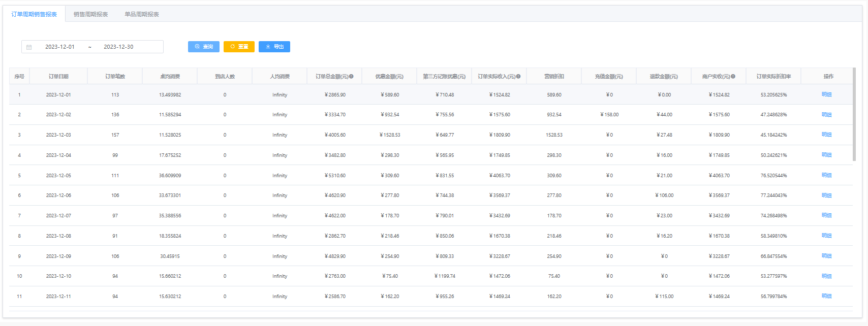
Task: Click 明细 link in row 8
Action: [826, 236]
